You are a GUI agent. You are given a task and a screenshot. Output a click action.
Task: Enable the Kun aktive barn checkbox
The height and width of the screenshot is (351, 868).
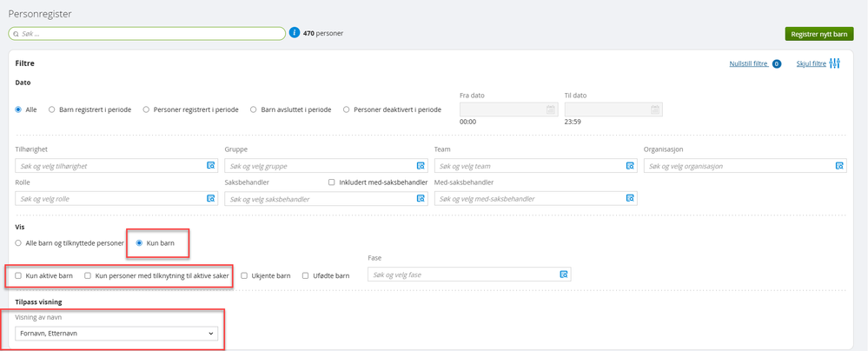click(18, 275)
